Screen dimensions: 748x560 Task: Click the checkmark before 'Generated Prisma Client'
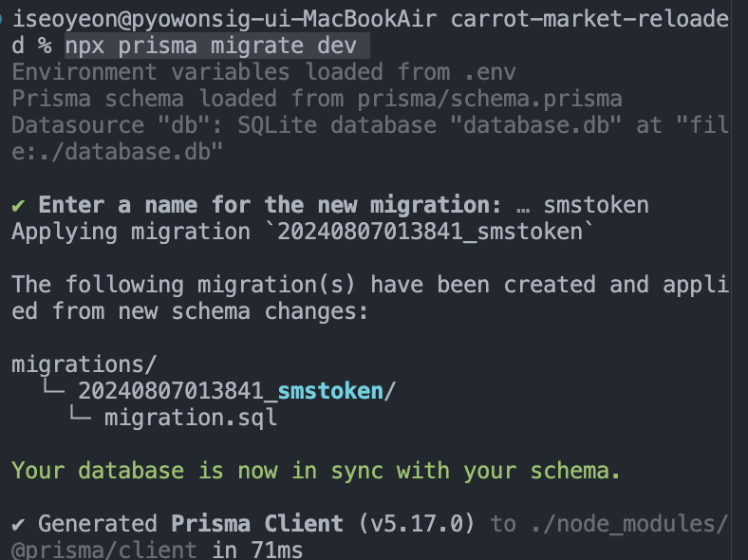coord(18,524)
